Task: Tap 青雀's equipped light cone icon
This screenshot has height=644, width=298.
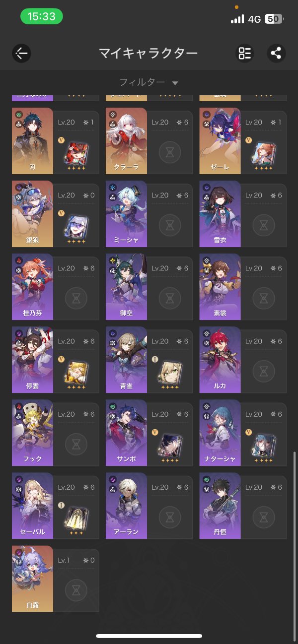Action: tap(170, 373)
